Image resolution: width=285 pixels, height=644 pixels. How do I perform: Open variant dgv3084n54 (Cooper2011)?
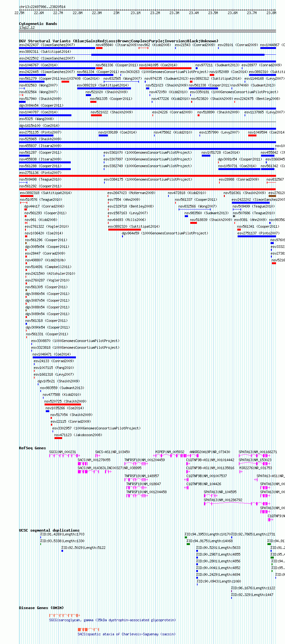41,105
